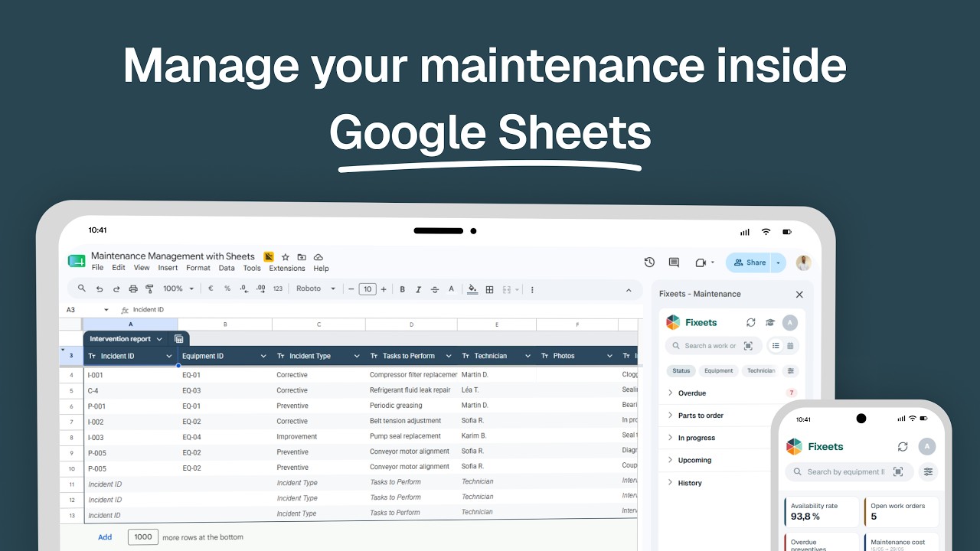This screenshot has height=551, width=980.
Task: Print the spreadsheet
Action: (x=133, y=289)
